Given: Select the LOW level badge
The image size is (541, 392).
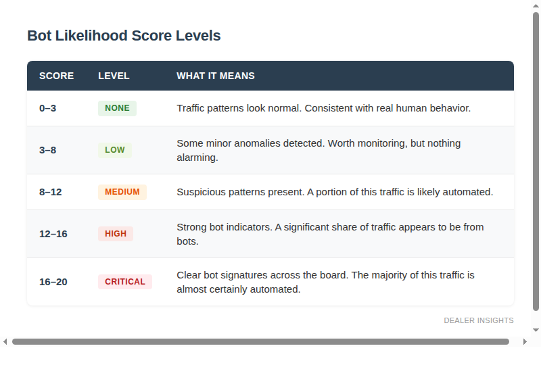Looking at the screenshot, I should point(115,150).
